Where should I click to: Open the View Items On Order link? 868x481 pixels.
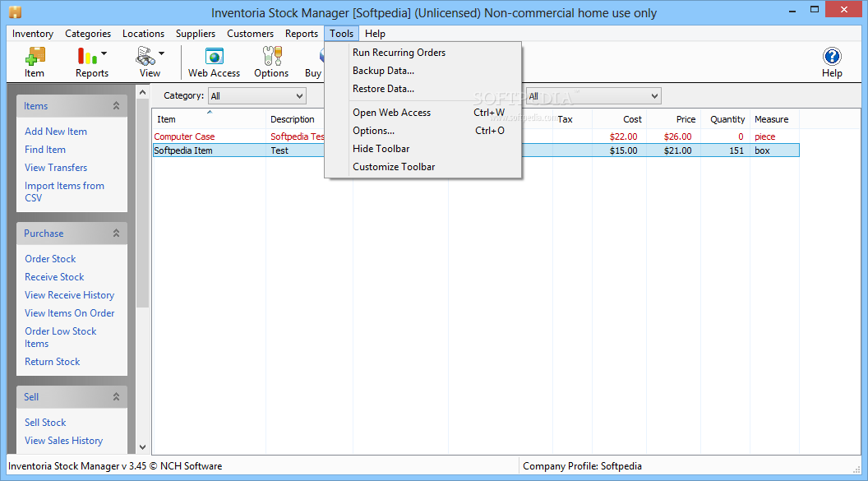[x=69, y=312]
